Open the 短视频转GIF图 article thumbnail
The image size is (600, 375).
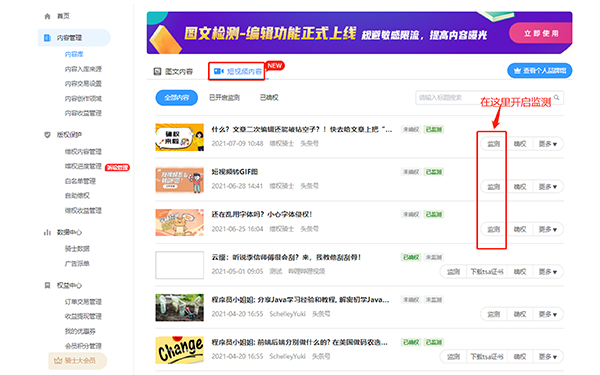point(179,180)
